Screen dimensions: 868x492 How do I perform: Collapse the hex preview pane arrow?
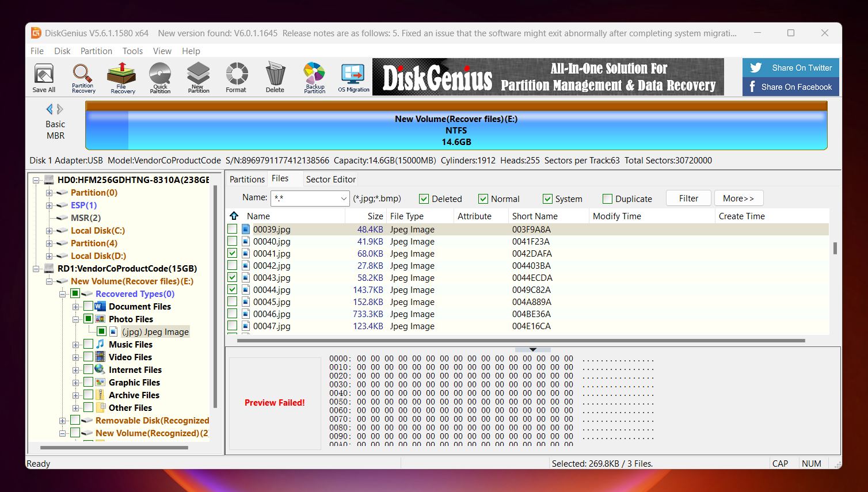(x=532, y=349)
